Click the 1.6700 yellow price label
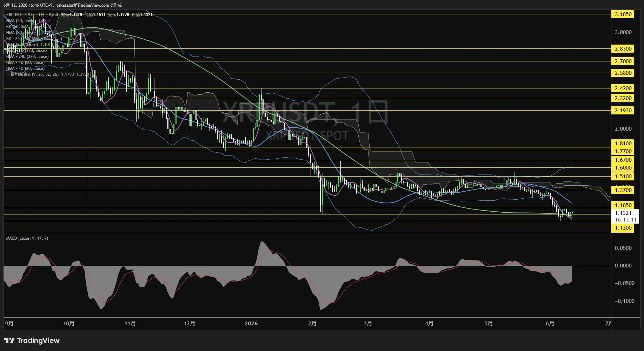Image resolution: width=644 pixels, height=351 pixels. [623, 160]
